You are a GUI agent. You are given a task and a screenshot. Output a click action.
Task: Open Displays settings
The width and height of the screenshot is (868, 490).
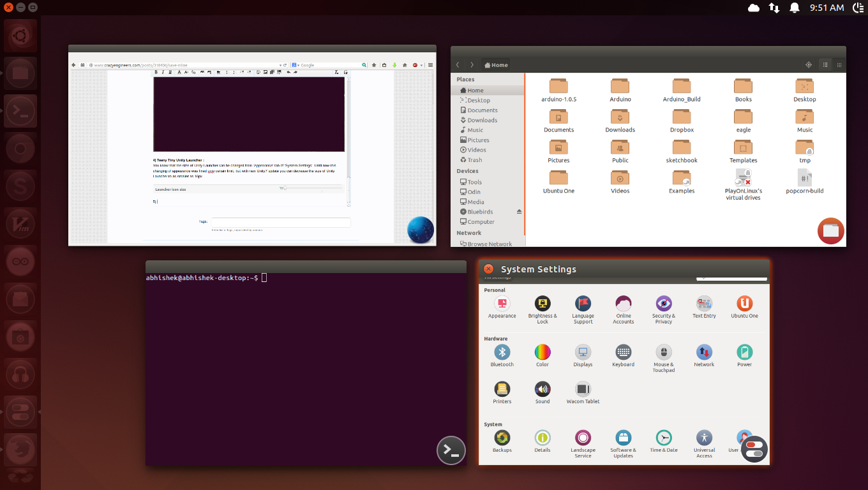(x=583, y=355)
